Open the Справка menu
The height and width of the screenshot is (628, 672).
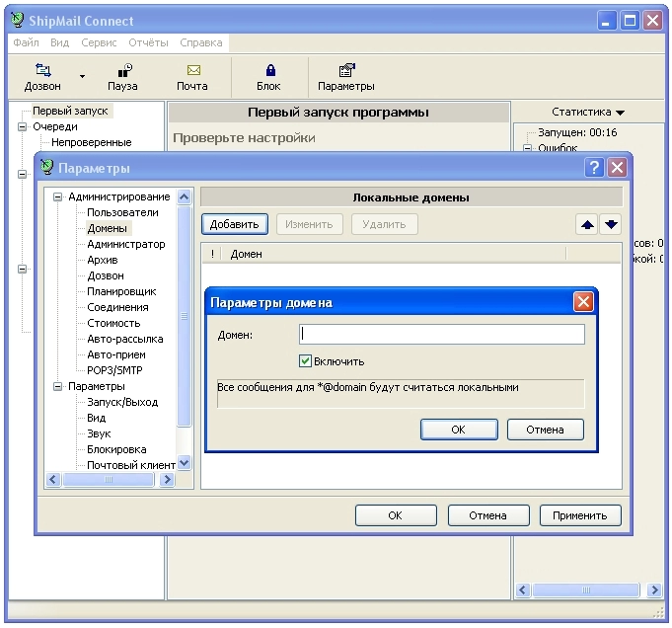[201, 42]
